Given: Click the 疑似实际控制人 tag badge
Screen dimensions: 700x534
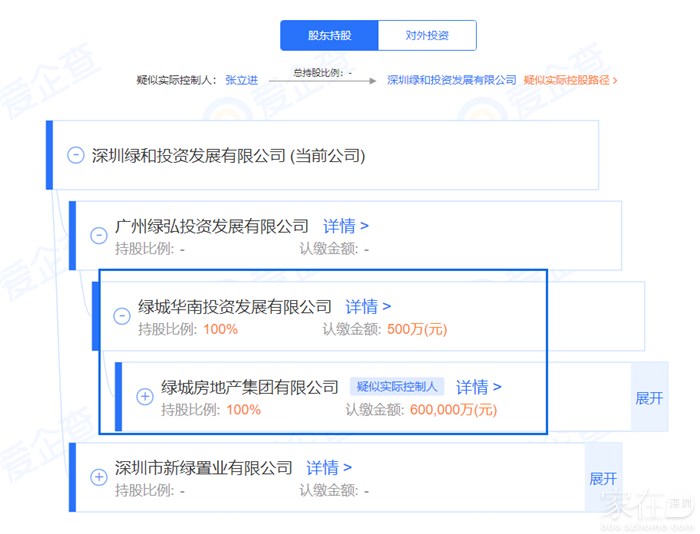Looking at the screenshot, I should (397, 387).
